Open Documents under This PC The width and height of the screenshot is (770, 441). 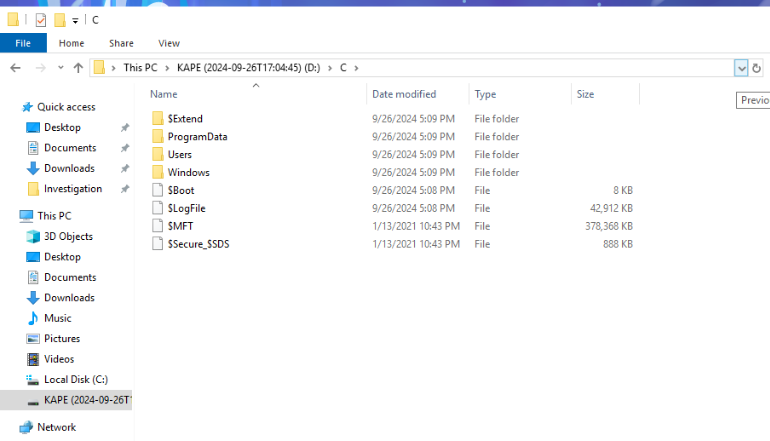click(x=70, y=277)
